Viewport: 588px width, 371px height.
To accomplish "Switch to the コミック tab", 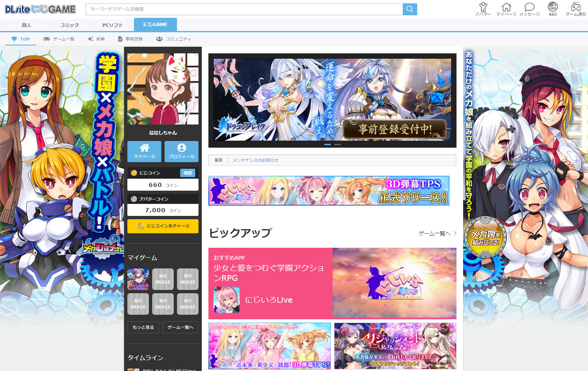I will coord(69,25).
